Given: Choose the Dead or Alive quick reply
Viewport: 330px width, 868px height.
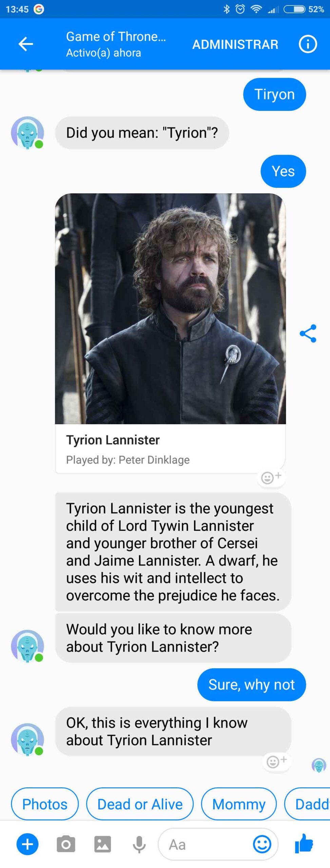Looking at the screenshot, I should (140, 804).
